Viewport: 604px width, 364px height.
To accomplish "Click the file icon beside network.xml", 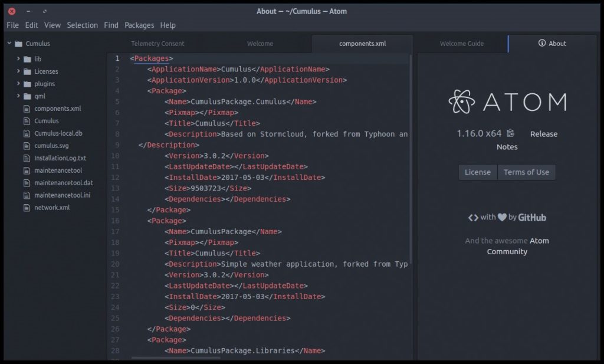I will click(27, 208).
